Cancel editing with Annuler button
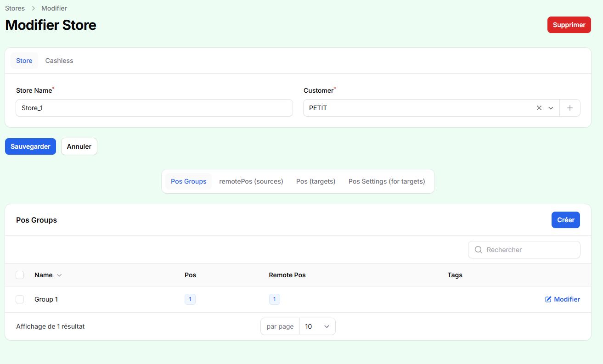This screenshot has height=364, width=603. coord(79,146)
